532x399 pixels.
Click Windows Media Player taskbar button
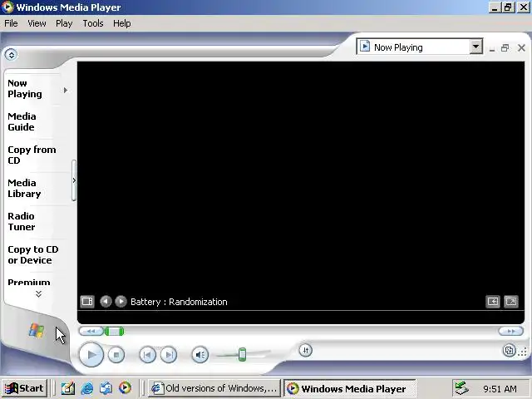(x=349, y=388)
